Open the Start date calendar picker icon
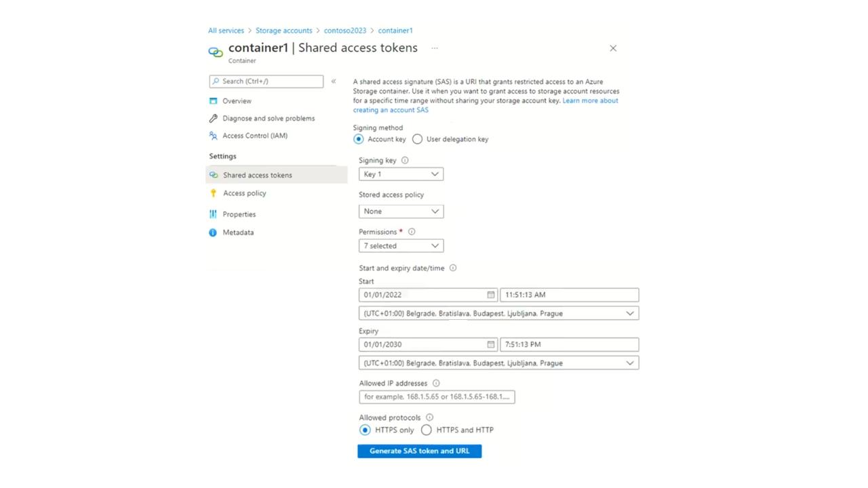 click(x=491, y=295)
